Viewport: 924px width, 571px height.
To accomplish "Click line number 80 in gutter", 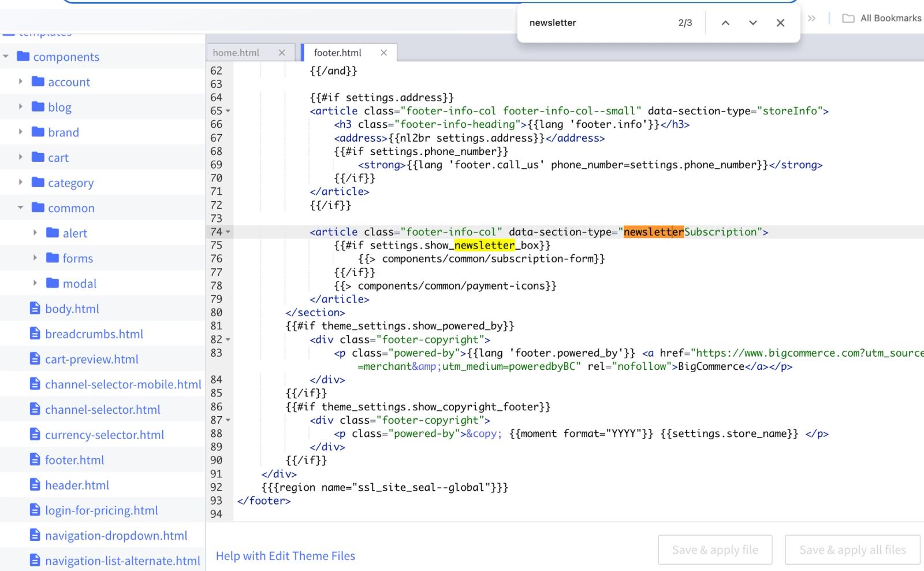I will (217, 313).
